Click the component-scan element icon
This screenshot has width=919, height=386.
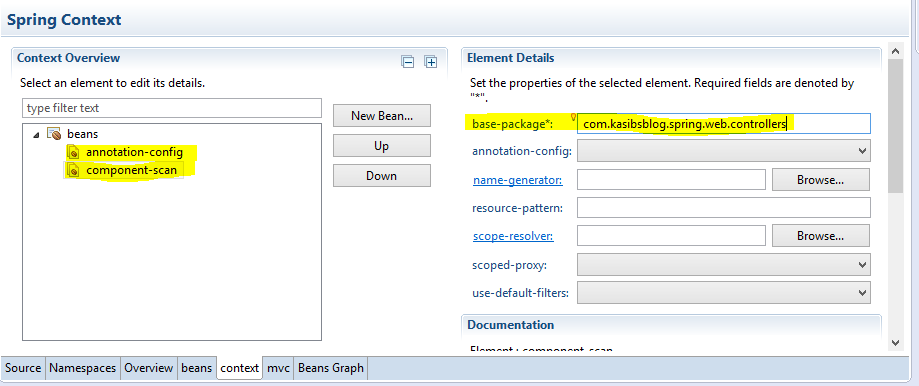[74, 170]
